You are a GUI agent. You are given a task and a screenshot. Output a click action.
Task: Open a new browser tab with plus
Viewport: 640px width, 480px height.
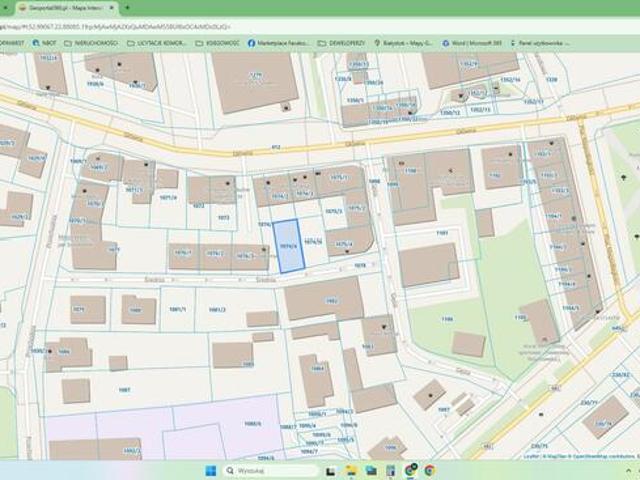point(127,7)
